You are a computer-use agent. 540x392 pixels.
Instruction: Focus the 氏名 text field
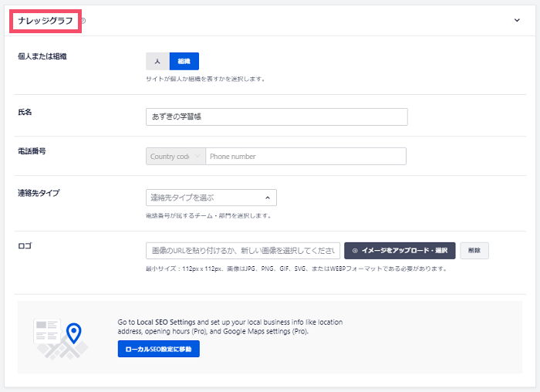point(276,117)
